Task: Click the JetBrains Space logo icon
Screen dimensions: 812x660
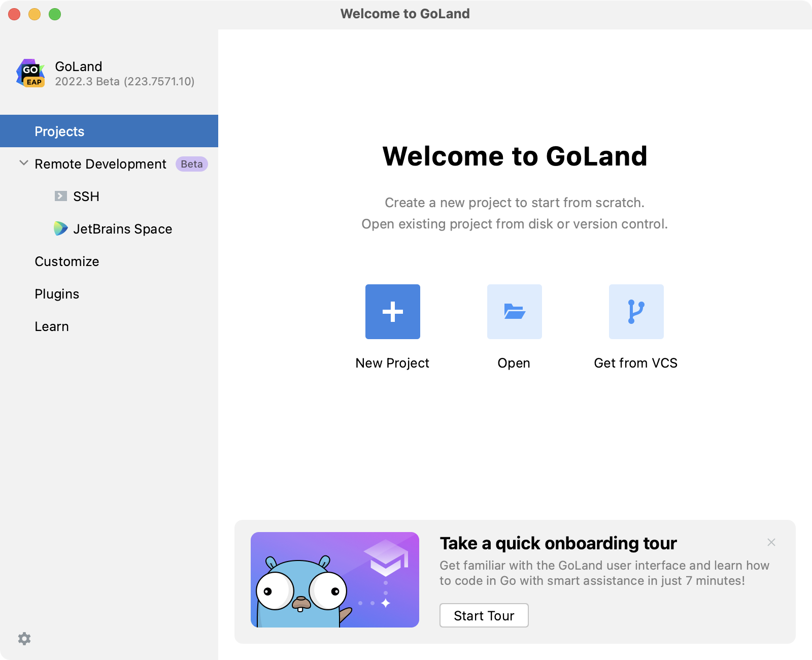Action: click(61, 228)
